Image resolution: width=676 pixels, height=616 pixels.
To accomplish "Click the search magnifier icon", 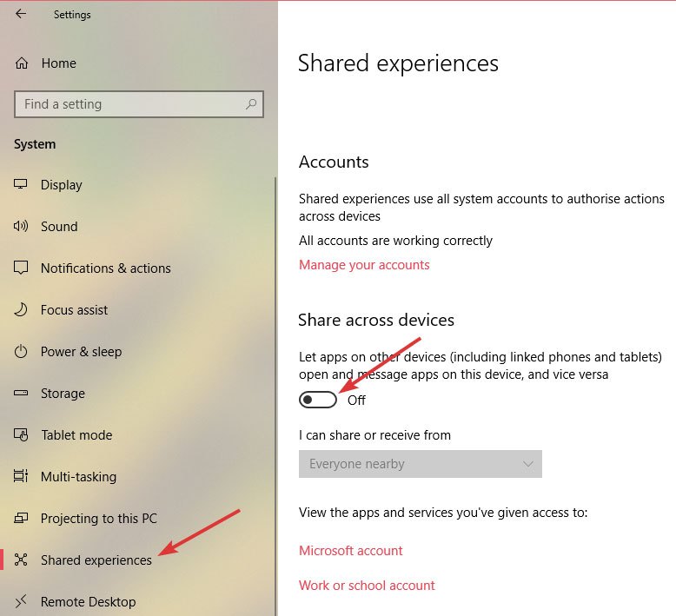I will (251, 104).
